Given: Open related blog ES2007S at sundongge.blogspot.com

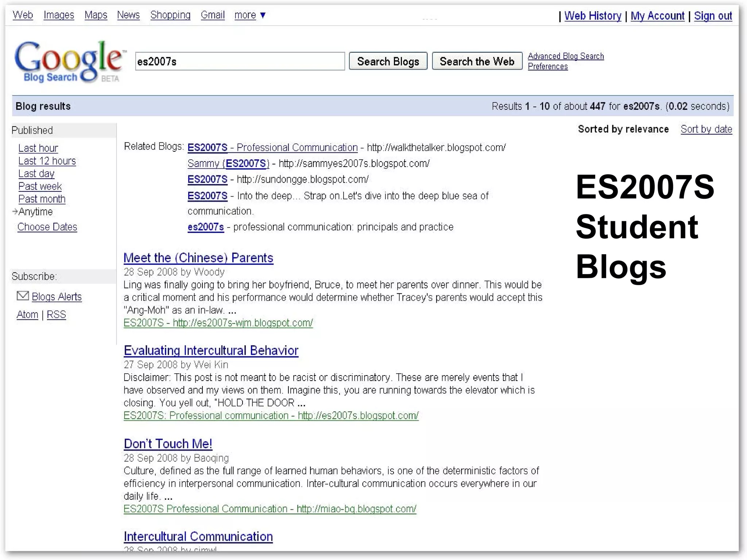Looking at the screenshot, I should coord(208,179).
